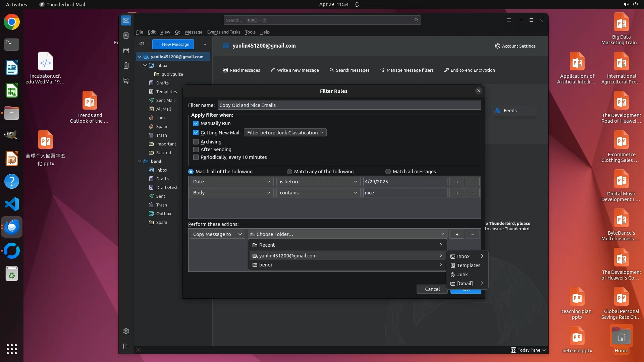Image resolution: width=644 pixels, height=362 pixels.
Task: Open the Calendar sidebar icon
Action: click(x=126, y=51)
